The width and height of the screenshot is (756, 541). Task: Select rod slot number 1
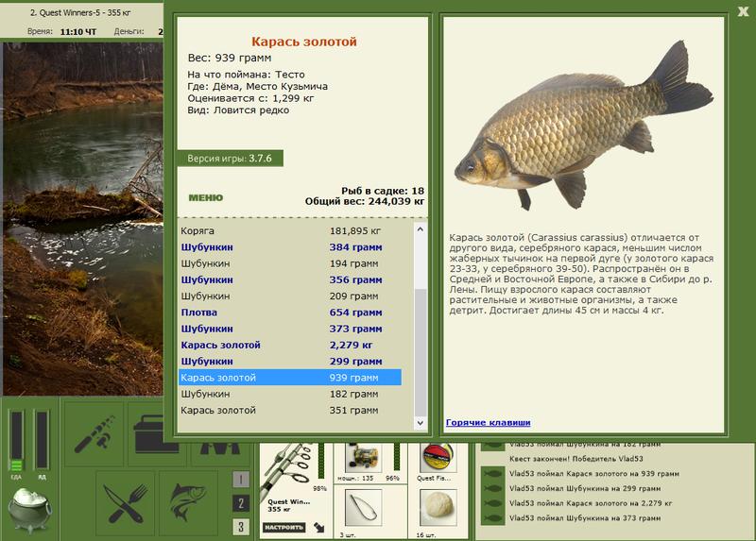(x=241, y=479)
